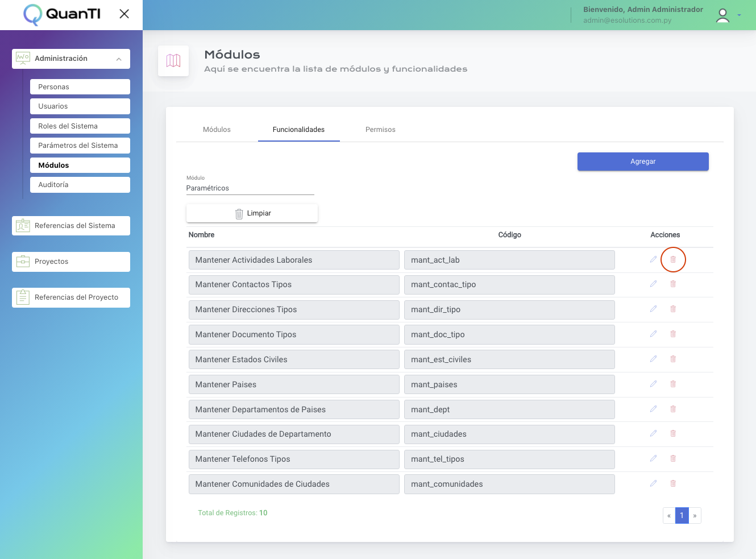Viewport: 756px width, 559px height.
Task: Delete the Mantener Direcciones Tipos row
Action: pos(673,309)
